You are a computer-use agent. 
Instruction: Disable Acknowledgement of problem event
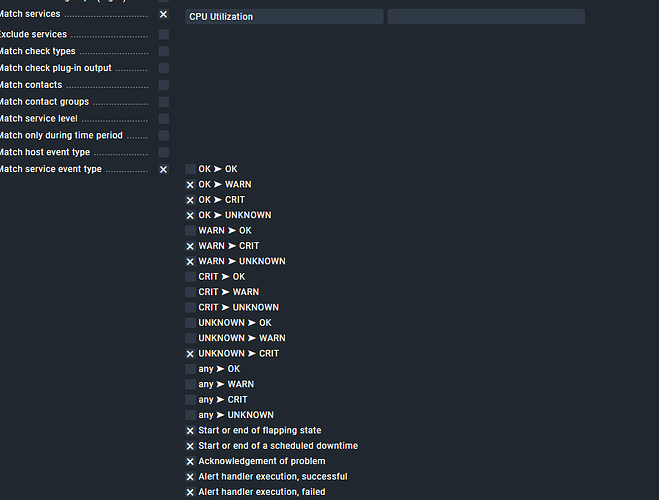[x=191, y=462]
